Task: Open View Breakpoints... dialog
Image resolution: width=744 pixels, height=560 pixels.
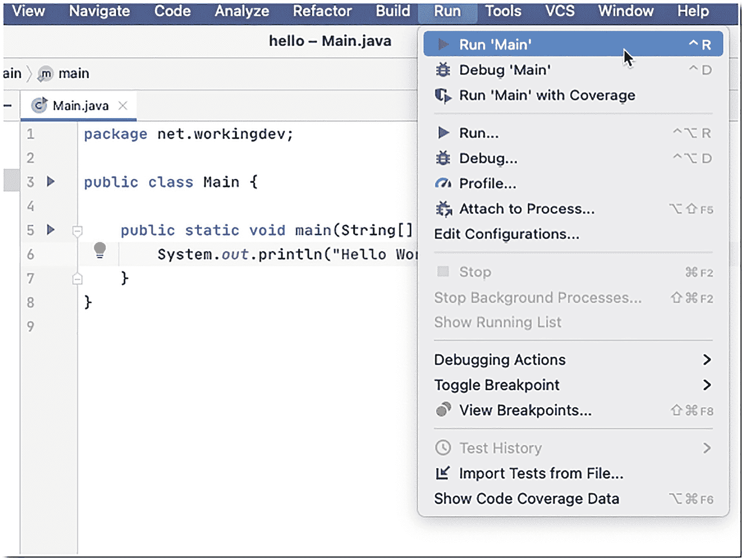Action: tap(573, 410)
